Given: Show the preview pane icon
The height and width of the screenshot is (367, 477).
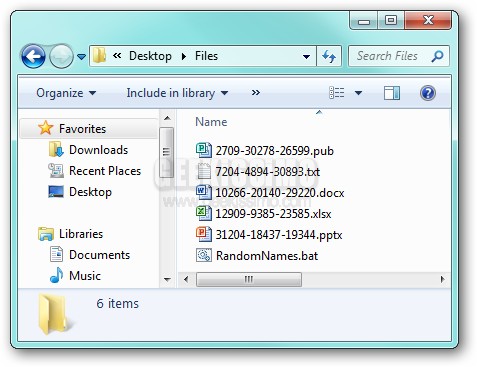Looking at the screenshot, I should (392, 93).
